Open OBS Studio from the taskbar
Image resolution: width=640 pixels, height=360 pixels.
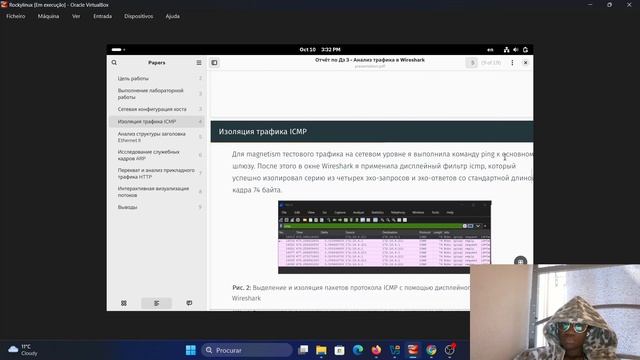[x=450, y=350]
